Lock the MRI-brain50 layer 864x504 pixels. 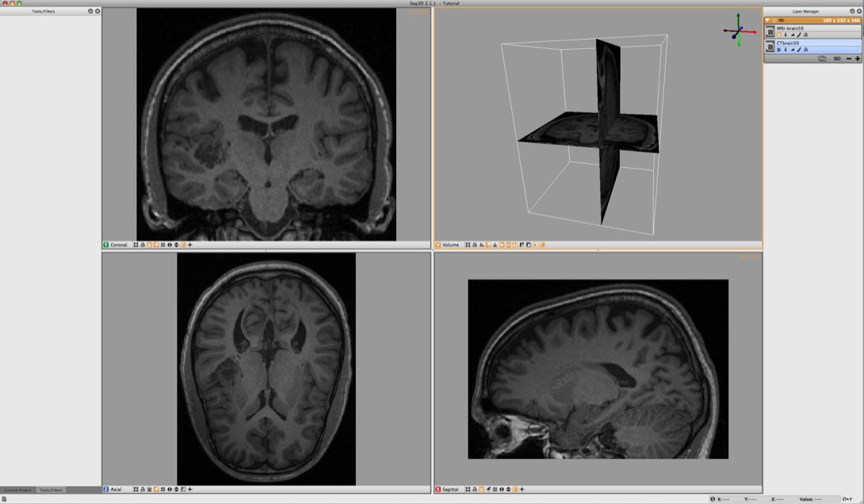tap(805, 35)
